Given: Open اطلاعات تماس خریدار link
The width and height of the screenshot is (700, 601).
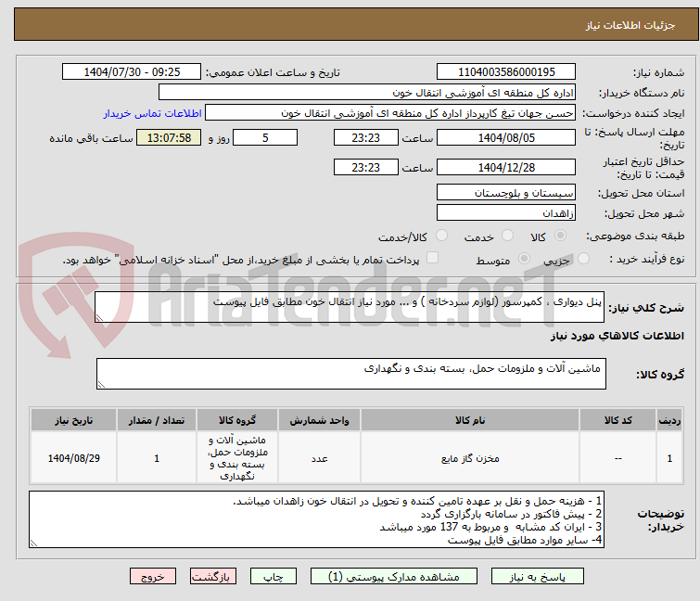Looking at the screenshot, I should click(x=153, y=113).
